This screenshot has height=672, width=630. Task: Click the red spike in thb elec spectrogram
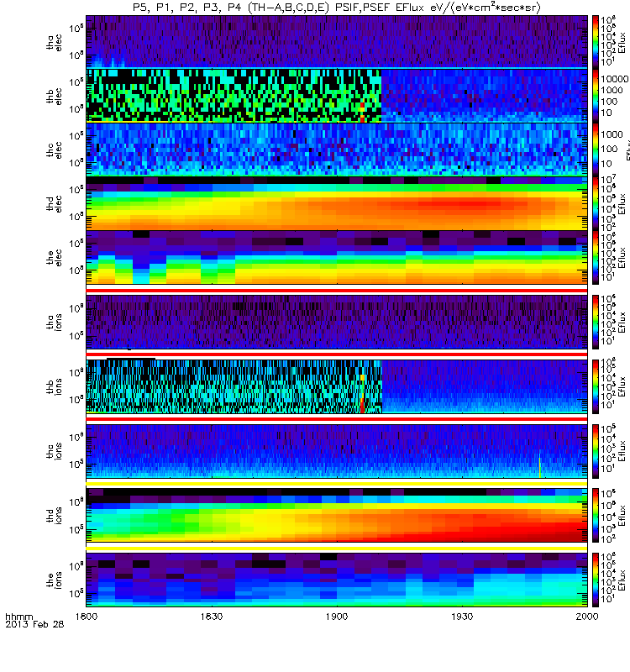coord(363,113)
